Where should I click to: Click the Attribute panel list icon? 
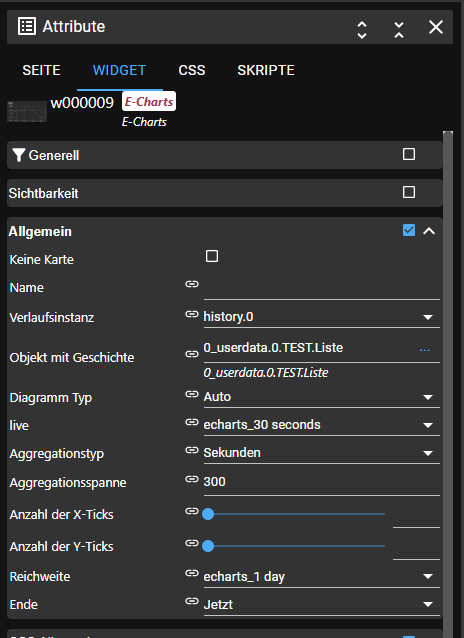tap(27, 26)
